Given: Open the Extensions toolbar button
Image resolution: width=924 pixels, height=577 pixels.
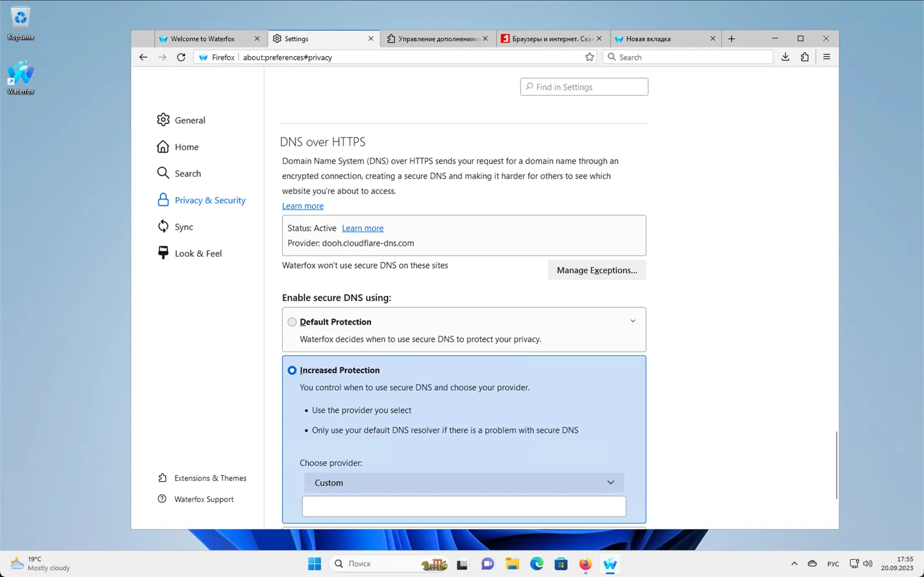Looking at the screenshot, I should [x=804, y=57].
